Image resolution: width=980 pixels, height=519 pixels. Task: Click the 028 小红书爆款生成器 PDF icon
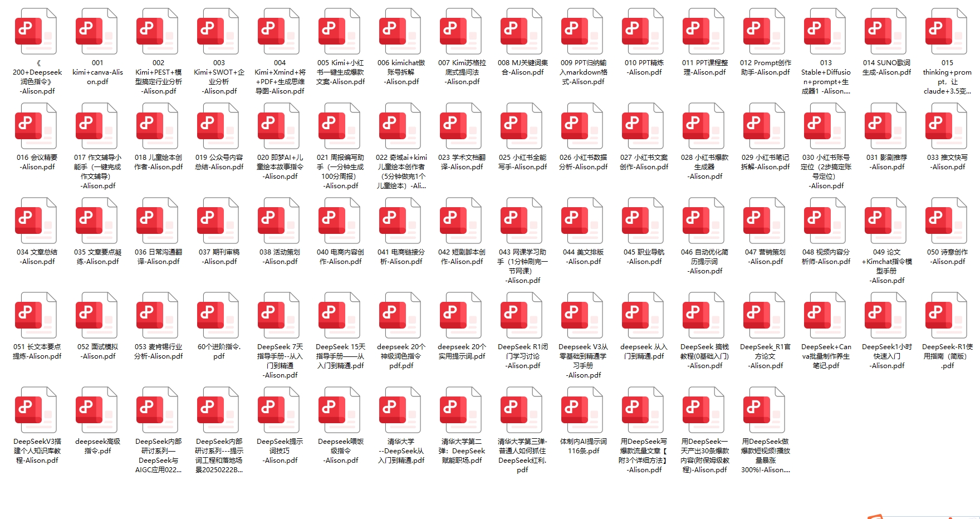[703, 126]
